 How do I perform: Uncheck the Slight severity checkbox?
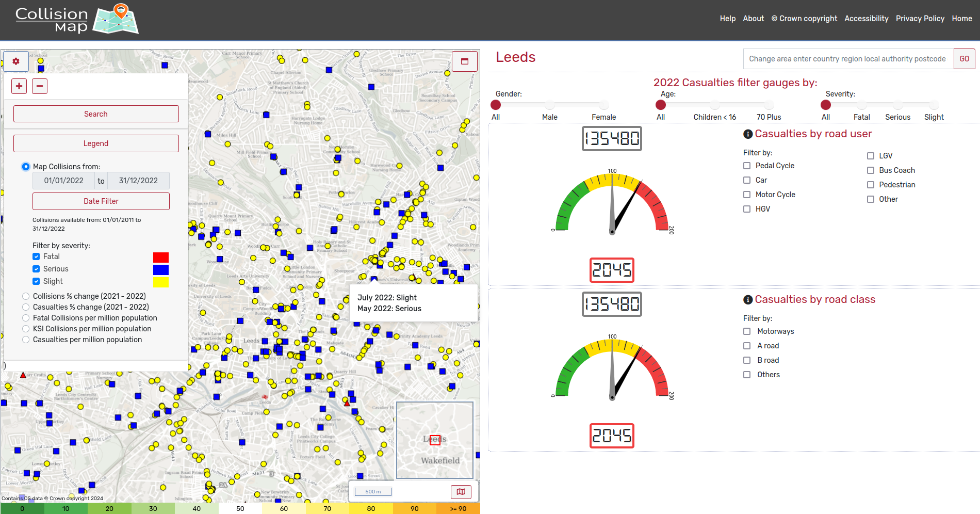pyautogui.click(x=36, y=281)
